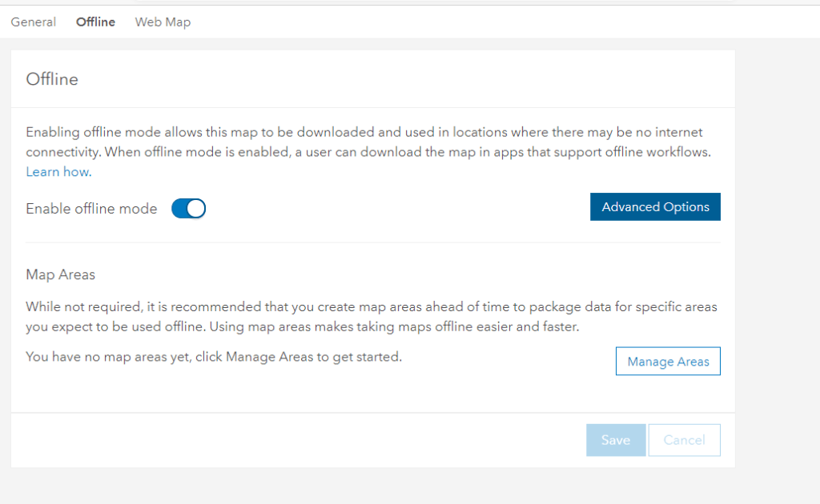Switch to the General tab

point(33,22)
